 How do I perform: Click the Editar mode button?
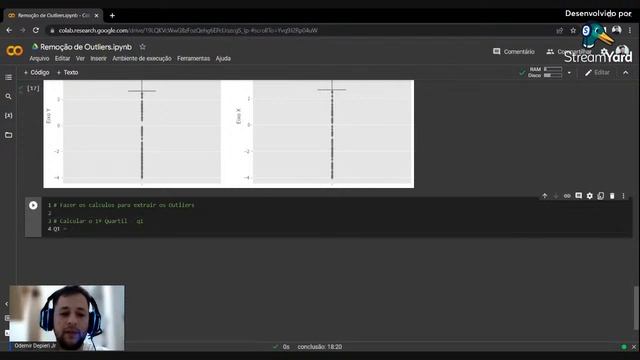click(x=597, y=73)
